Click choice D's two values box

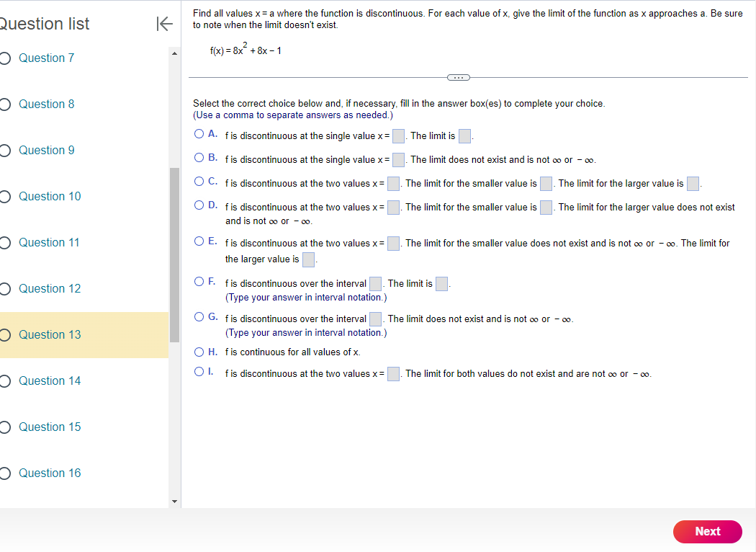click(x=393, y=208)
